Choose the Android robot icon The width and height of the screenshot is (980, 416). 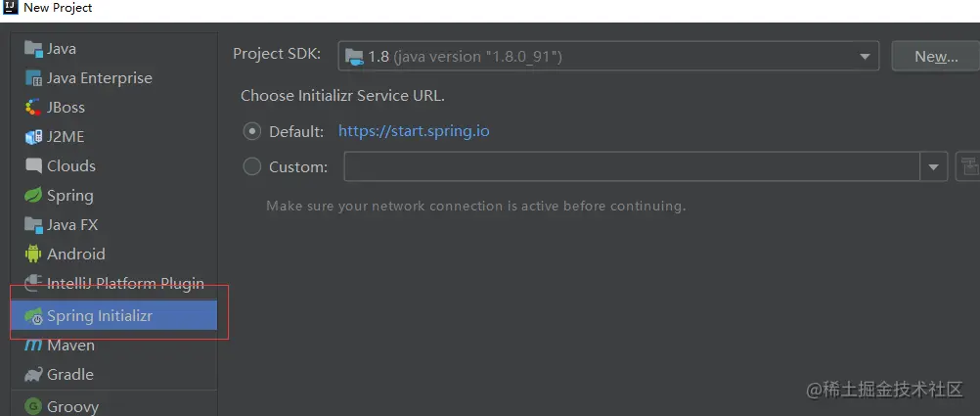click(33, 254)
